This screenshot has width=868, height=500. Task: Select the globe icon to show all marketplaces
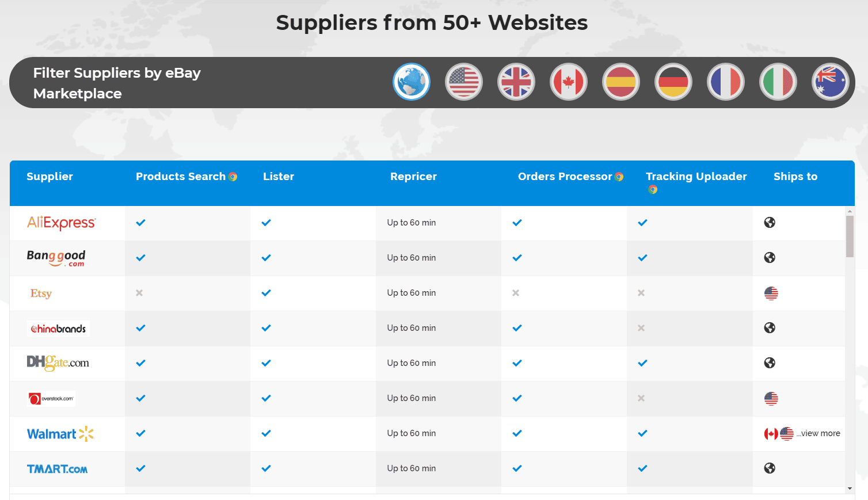pos(411,82)
